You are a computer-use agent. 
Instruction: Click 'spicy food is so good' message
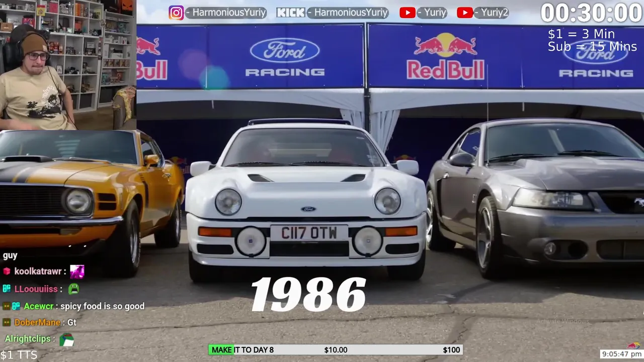click(103, 306)
